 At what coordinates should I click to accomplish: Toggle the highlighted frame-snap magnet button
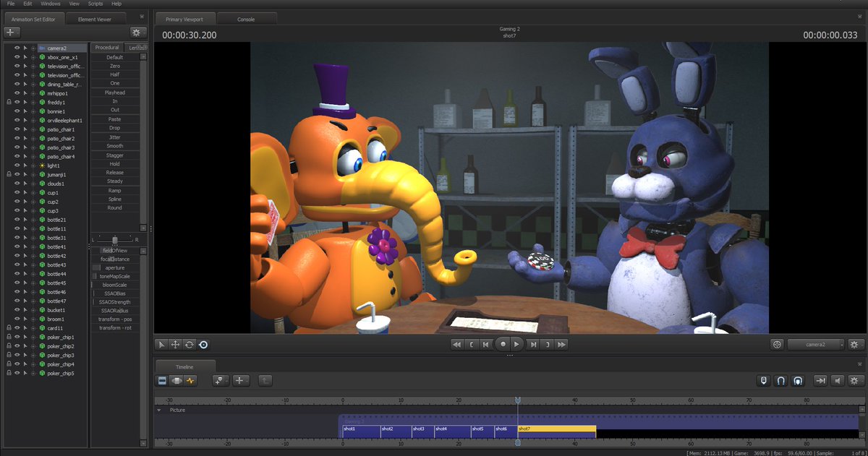(798, 380)
